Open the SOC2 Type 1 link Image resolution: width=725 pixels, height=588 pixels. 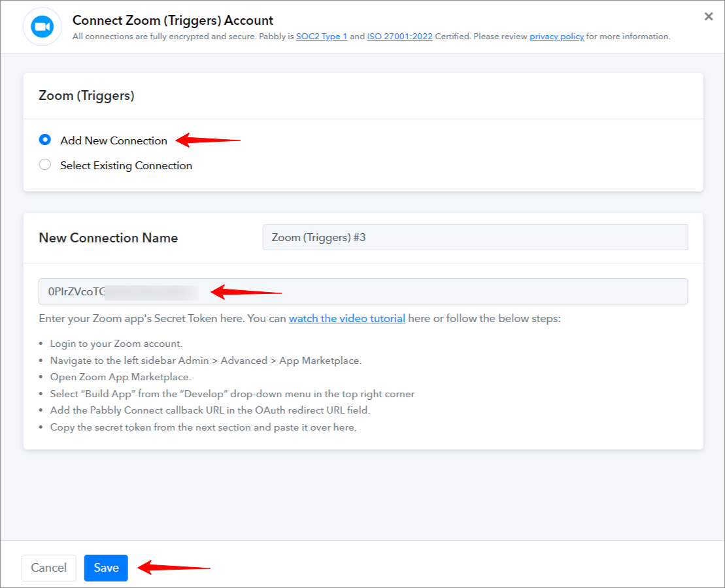322,37
